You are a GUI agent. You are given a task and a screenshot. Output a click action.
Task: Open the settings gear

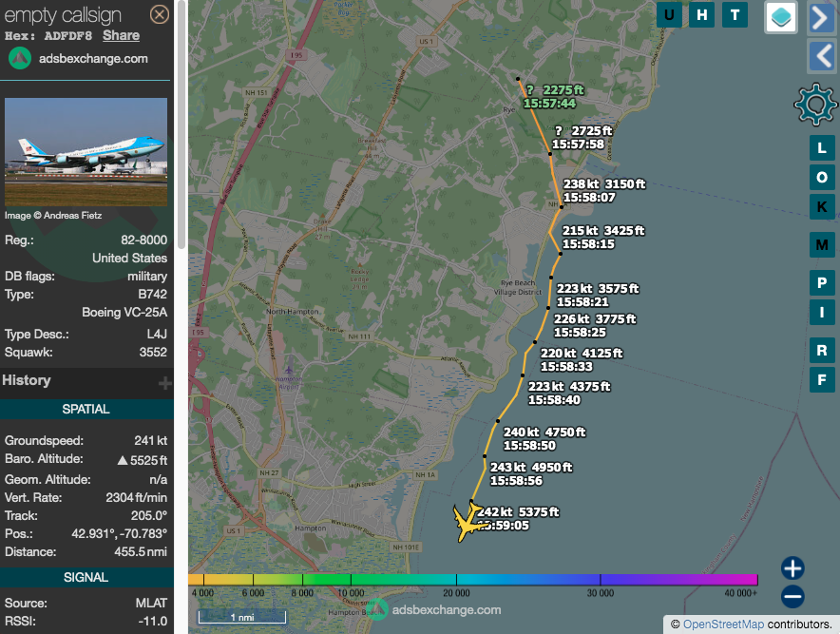click(x=814, y=105)
